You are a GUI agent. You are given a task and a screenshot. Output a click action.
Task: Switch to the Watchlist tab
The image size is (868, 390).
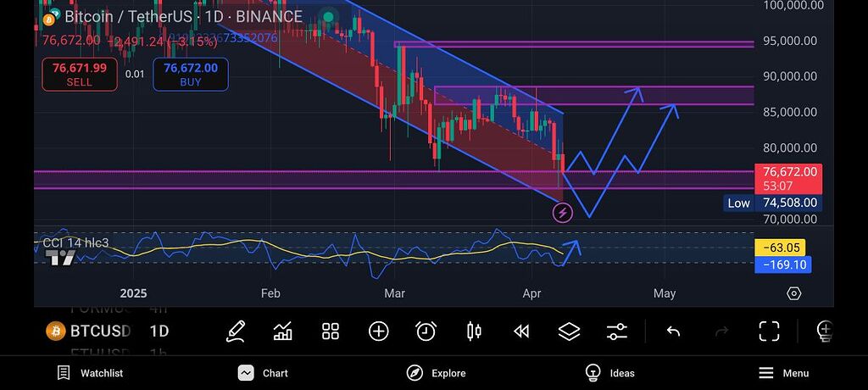[x=90, y=373]
